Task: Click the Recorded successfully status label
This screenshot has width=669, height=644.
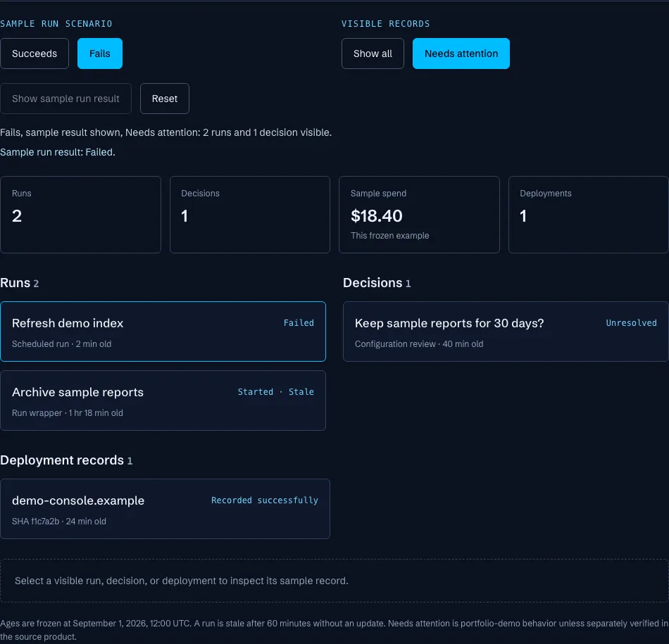Action: pos(265,500)
